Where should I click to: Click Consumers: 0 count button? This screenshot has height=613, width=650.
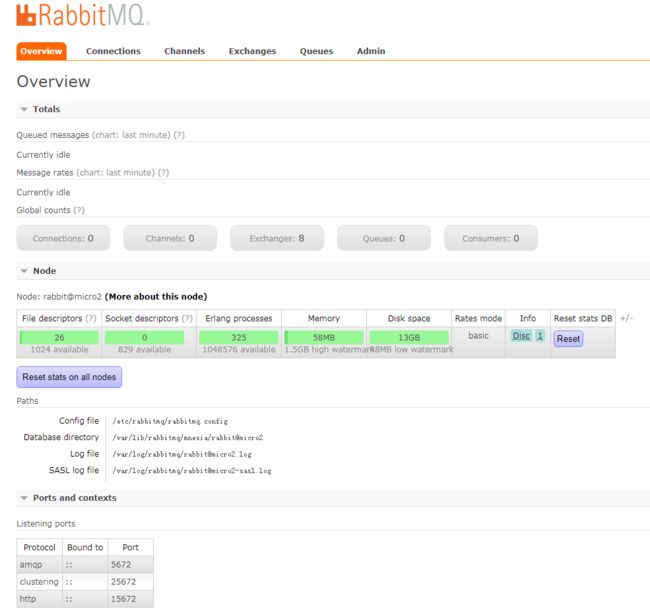click(491, 238)
